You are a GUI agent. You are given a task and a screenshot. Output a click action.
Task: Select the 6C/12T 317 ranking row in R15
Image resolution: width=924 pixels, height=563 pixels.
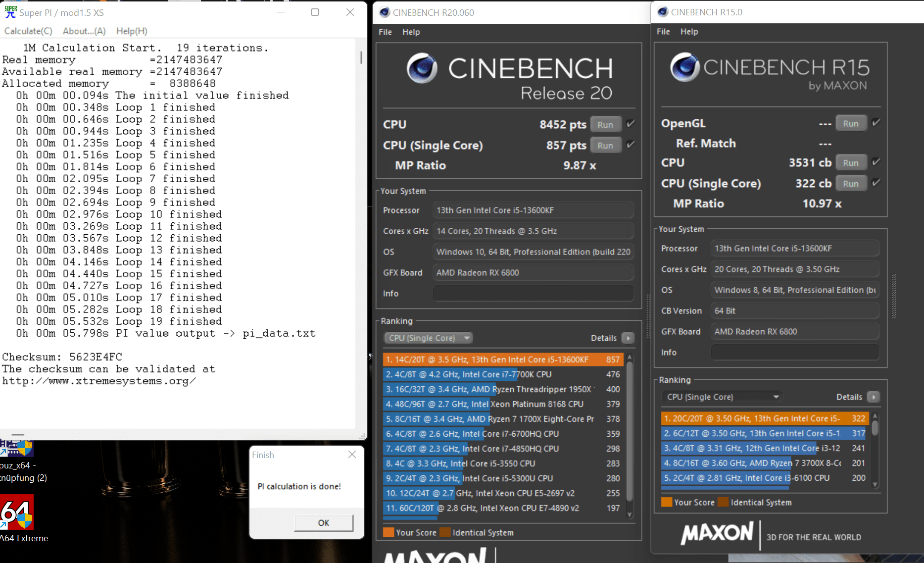tap(765, 433)
